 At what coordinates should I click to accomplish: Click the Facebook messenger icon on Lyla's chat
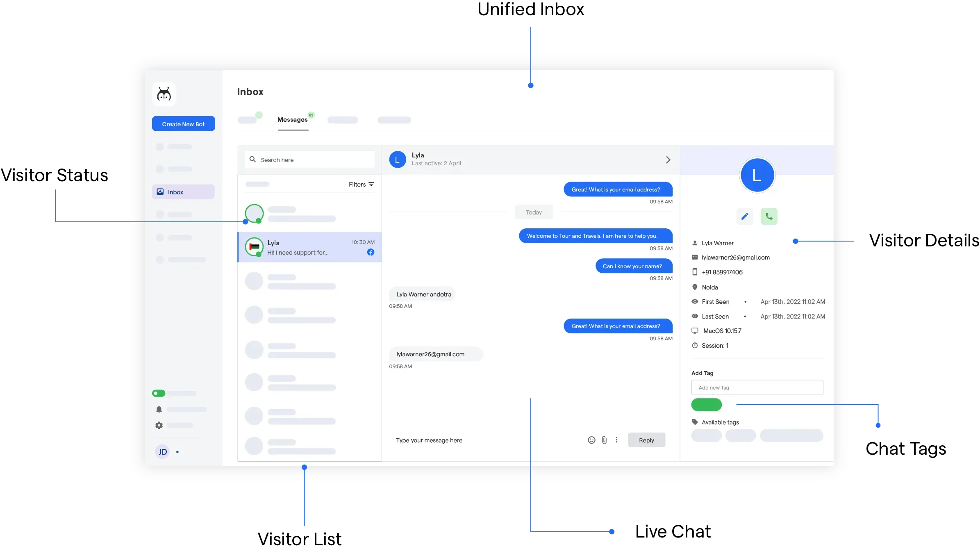coord(370,252)
